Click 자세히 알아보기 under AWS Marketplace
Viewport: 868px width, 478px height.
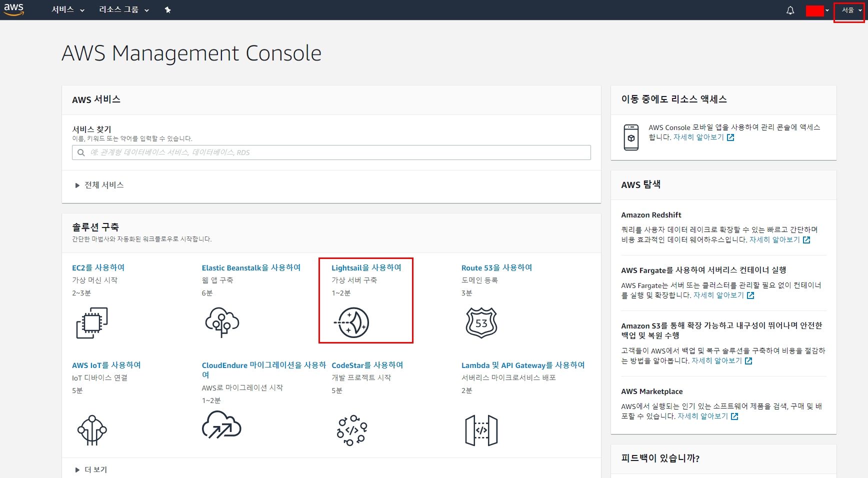pos(702,416)
